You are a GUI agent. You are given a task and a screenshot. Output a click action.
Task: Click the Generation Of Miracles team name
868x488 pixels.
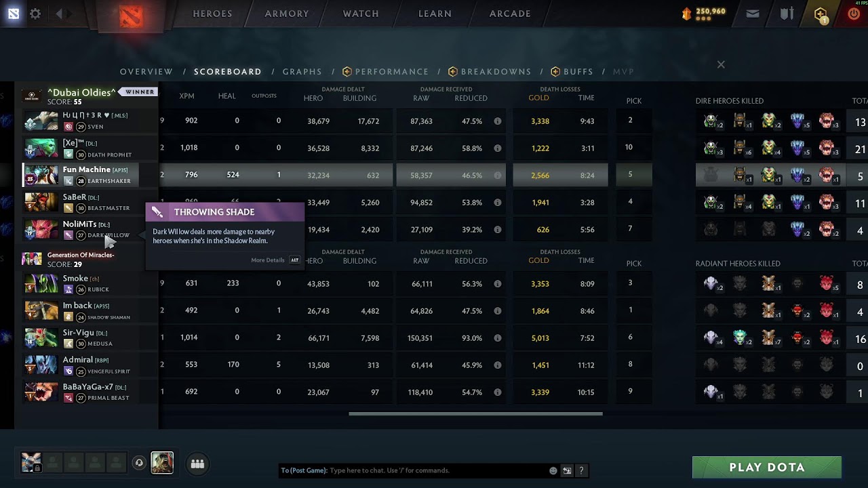[81, 255]
